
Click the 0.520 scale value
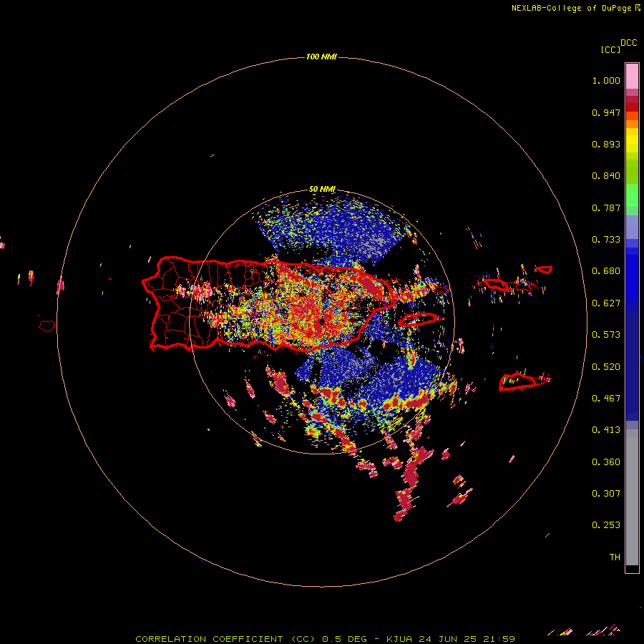pos(606,367)
